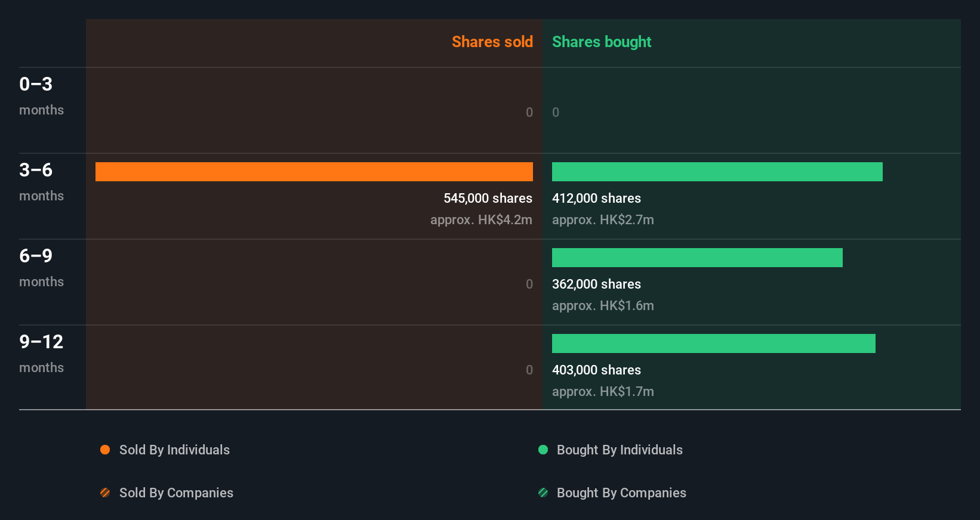Click the orange 545,000 shares sold bar
The image size is (980, 520).
(314, 172)
